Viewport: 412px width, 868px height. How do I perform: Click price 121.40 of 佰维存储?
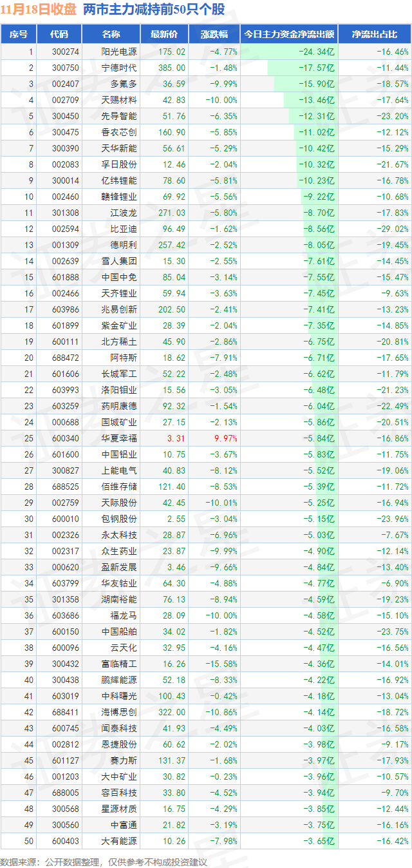tap(171, 487)
